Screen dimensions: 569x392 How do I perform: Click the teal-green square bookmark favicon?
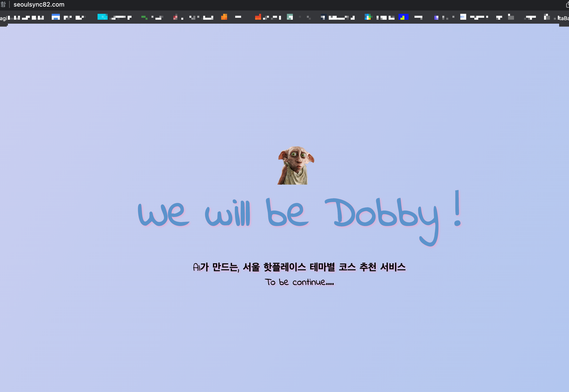290,17
